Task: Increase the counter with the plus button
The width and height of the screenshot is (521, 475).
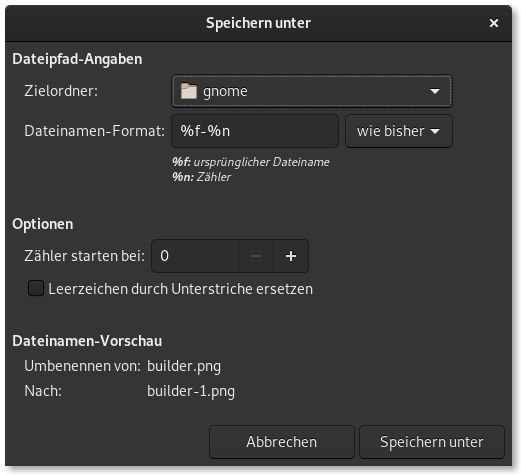Action: tap(291, 256)
